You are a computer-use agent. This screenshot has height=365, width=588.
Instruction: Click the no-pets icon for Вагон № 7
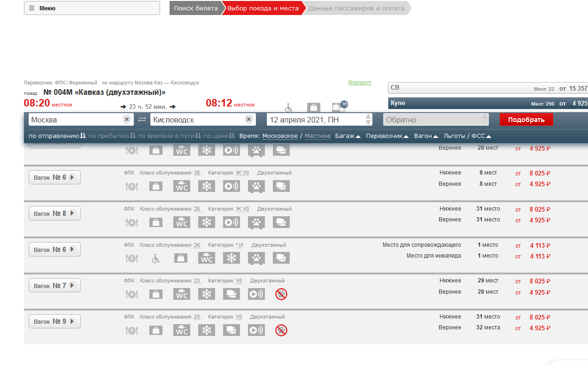(281, 294)
